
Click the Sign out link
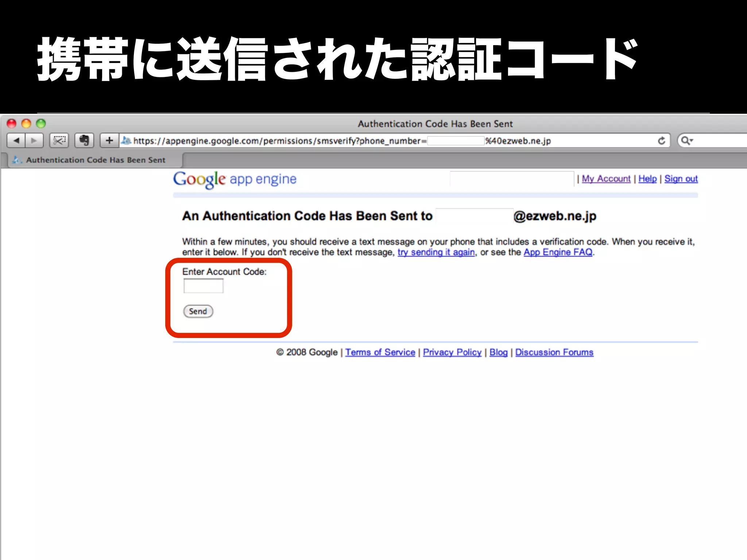click(x=681, y=179)
